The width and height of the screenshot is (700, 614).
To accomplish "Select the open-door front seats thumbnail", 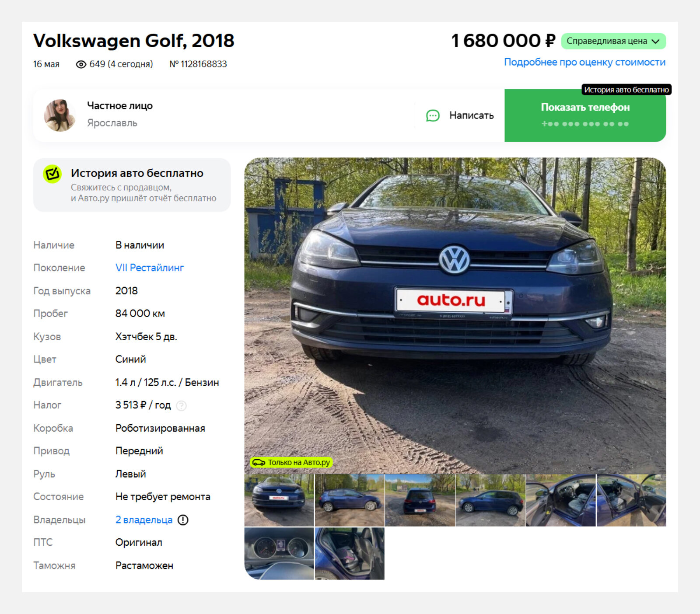I will point(561,500).
